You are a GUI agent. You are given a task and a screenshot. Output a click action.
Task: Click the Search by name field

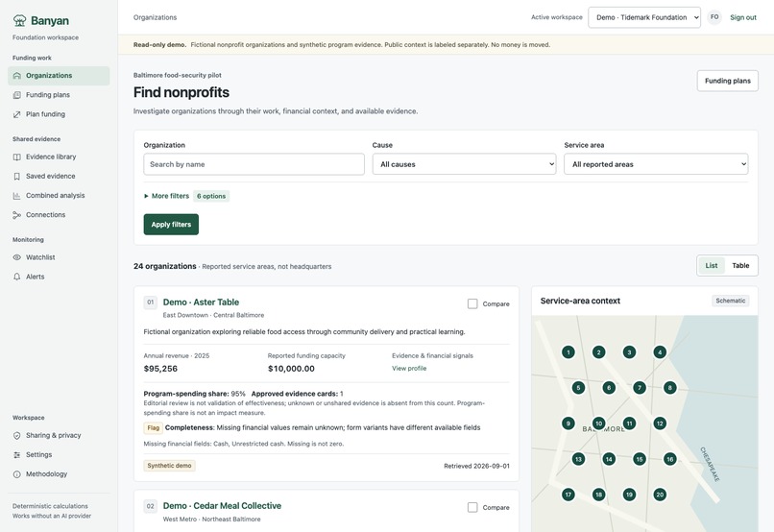coord(254,164)
